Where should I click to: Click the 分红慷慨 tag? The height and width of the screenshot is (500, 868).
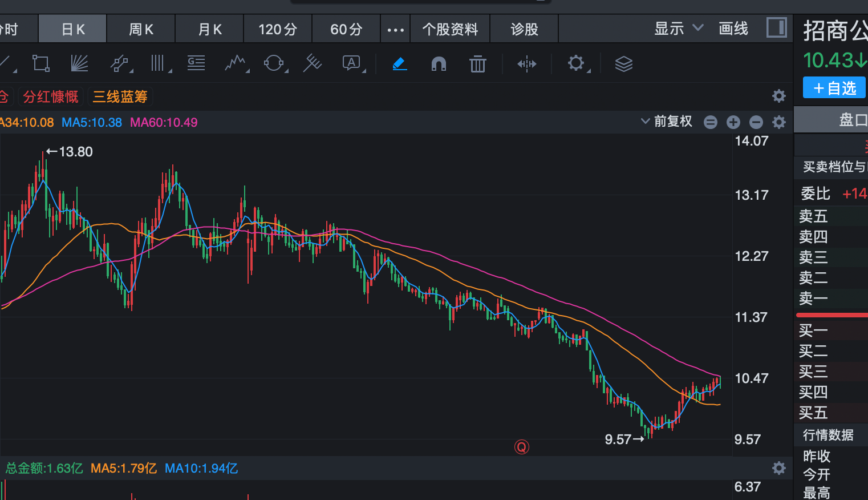(51, 97)
